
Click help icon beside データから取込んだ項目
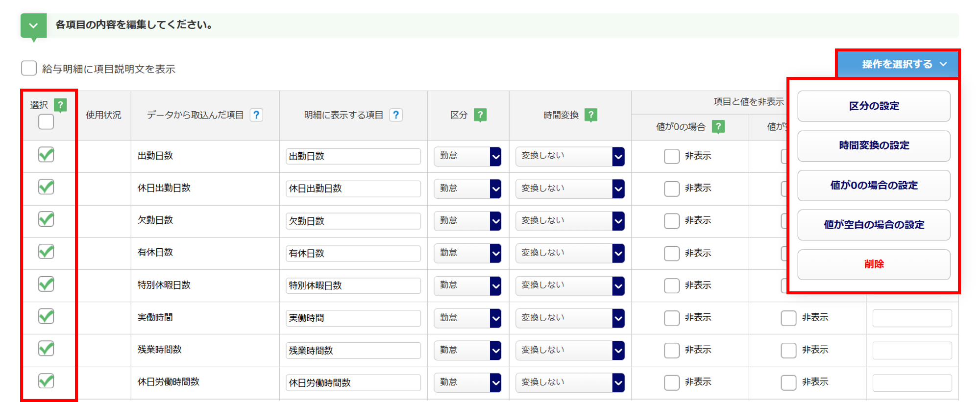pos(256,115)
